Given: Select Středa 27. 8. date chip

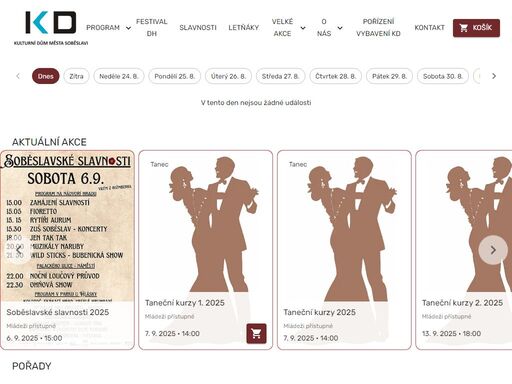Looking at the screenshot, I should (280, 76).
